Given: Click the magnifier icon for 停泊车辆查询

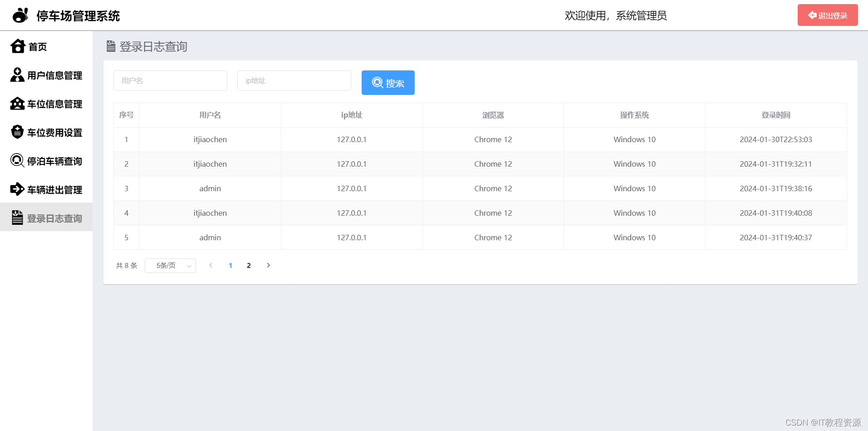Looking at the screenshot, I should click(17, 160).
